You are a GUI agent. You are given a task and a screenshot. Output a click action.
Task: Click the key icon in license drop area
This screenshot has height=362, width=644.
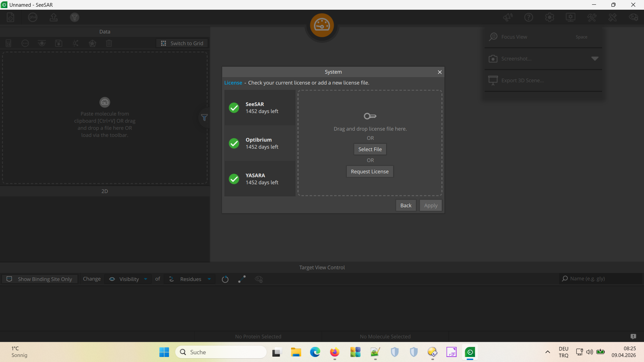pyautogui.click(x=370, y=116)
